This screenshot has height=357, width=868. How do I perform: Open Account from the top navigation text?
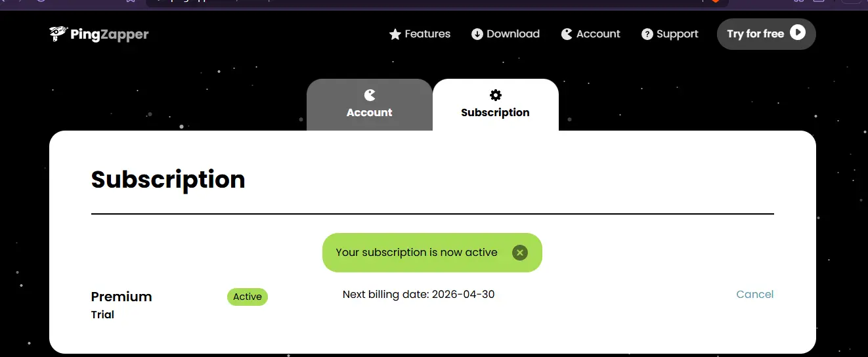pyautogui.click(x=598, y=34)
